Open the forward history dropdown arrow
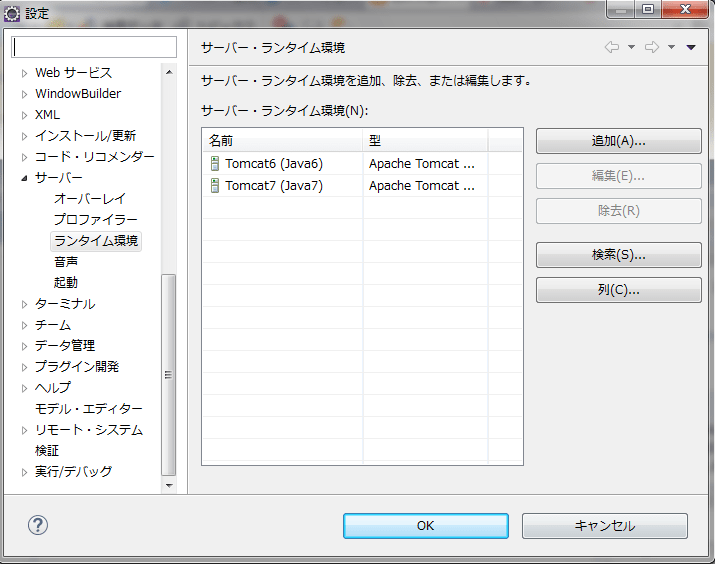715x564 pixels. pos(671,47)
